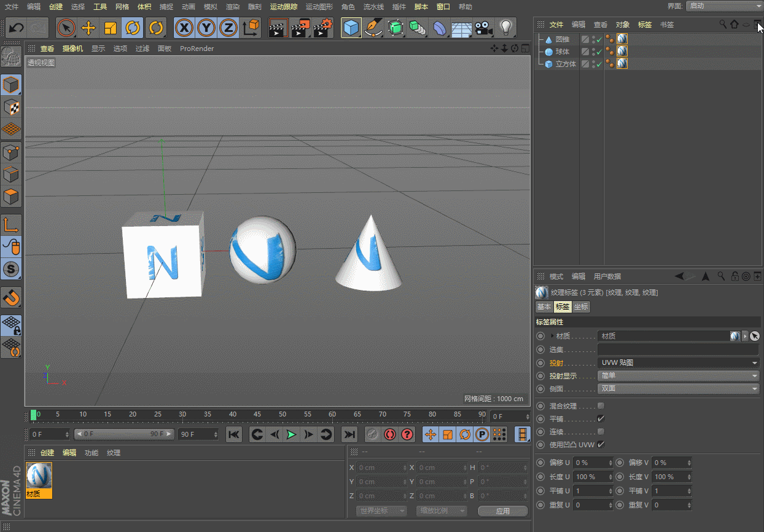Toggle the 使用凹凸 UVW checkbox
This screenshot has width=764, height=532.
point(601,444)
